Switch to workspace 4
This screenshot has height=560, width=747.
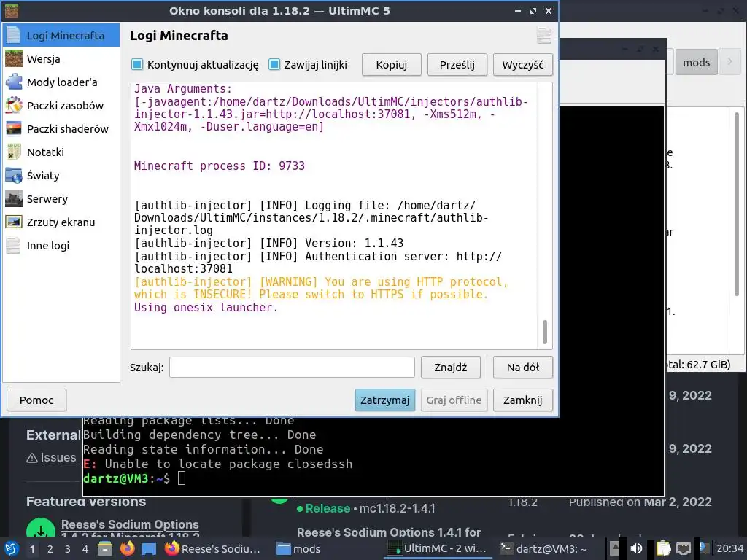(x=85, y=549)
